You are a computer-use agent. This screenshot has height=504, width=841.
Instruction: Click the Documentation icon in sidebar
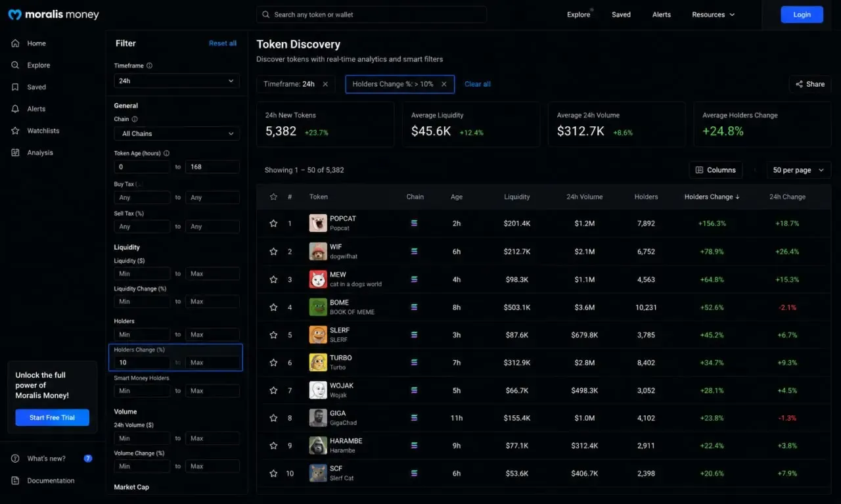tap(15, 480)
